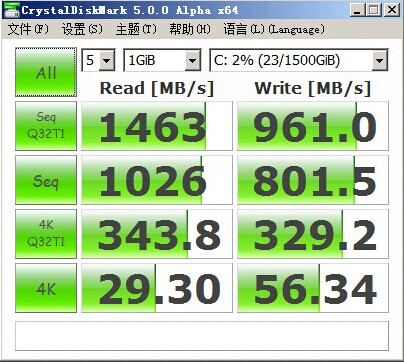Open the 语言(L)(Language) menu
The image size is (404, 362).
pyautogui.click(x=274, y=29)
